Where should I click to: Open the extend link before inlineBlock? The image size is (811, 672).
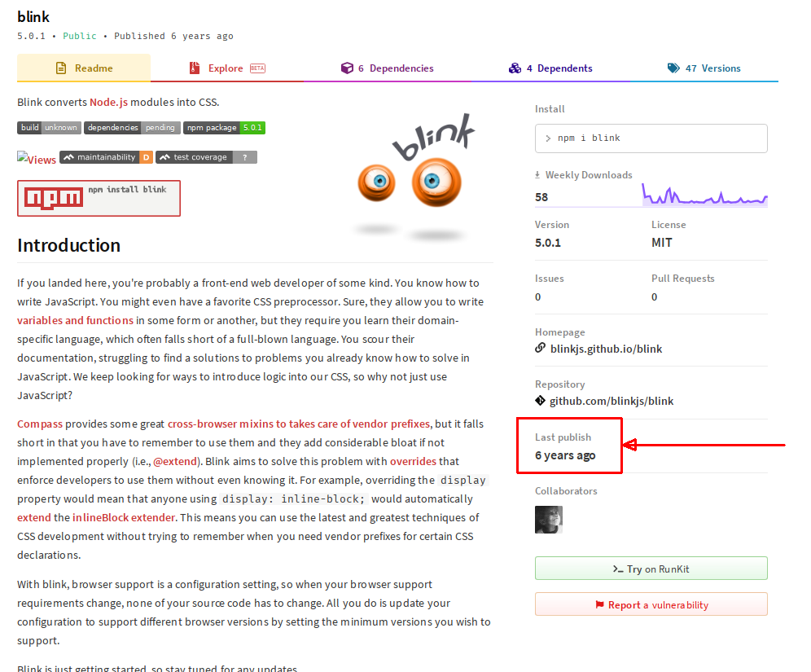click(34, 517)
